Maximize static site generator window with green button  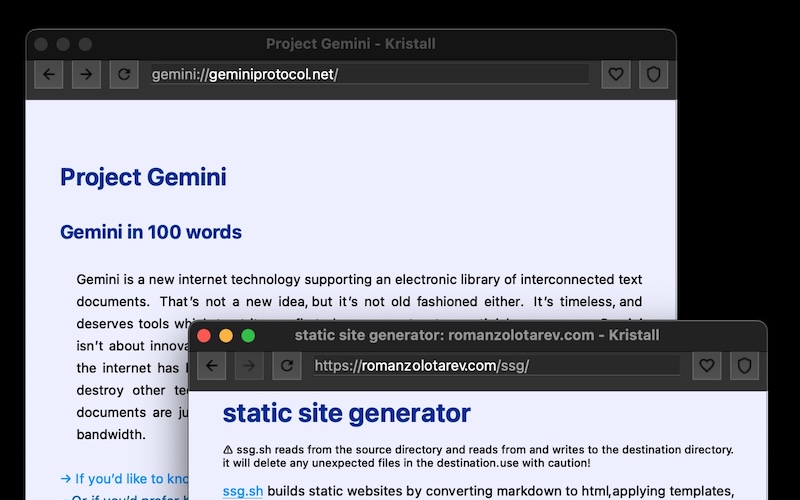point(248,336)
